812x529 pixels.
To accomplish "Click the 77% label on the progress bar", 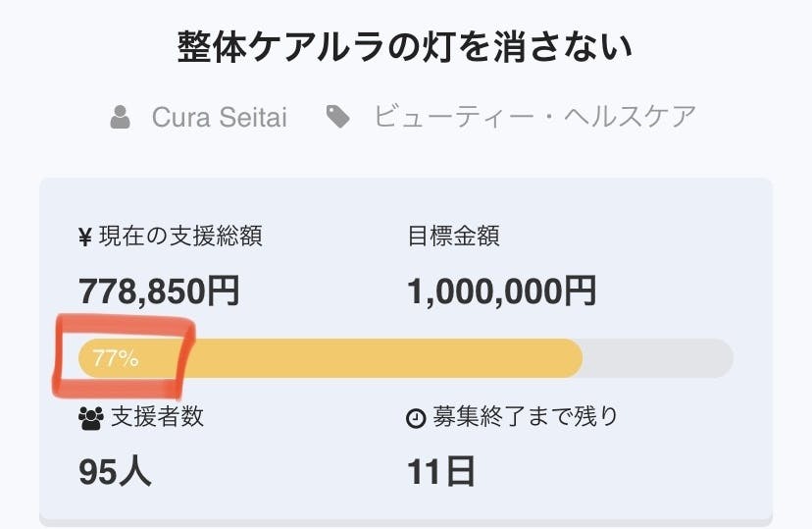I will 115,358.
